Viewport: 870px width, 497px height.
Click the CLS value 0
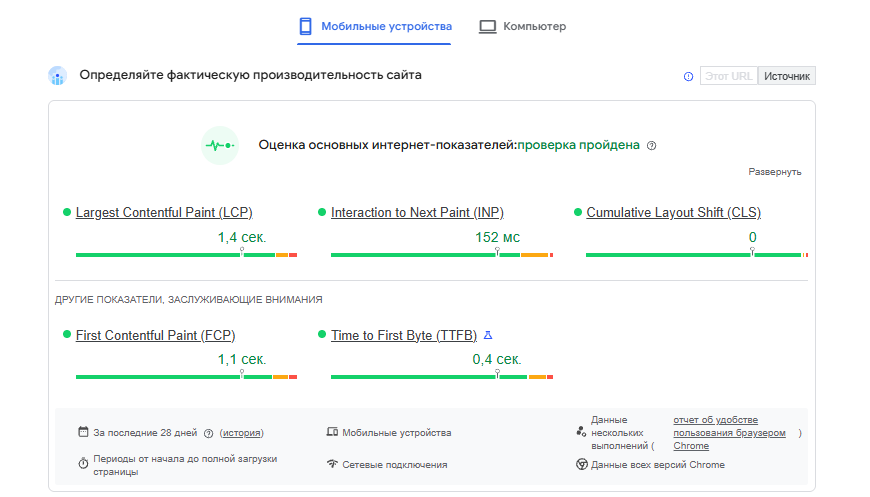[x=752, y=237]
